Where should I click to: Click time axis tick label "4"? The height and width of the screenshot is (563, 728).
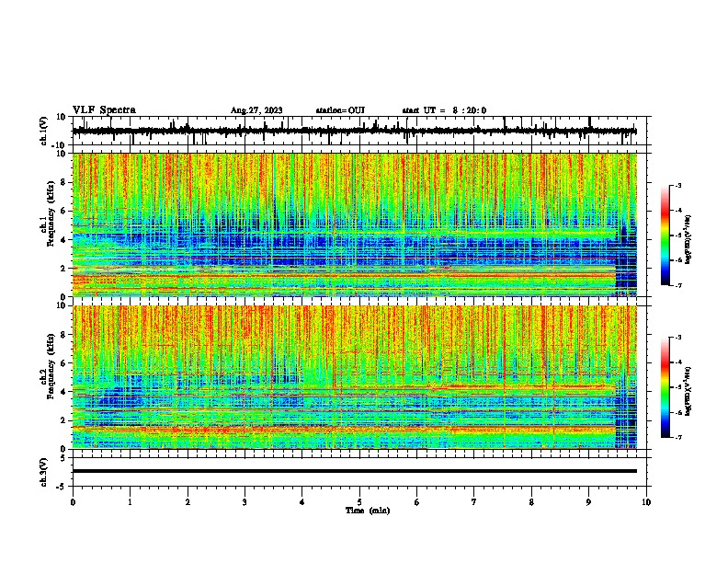tap(302, 502)
